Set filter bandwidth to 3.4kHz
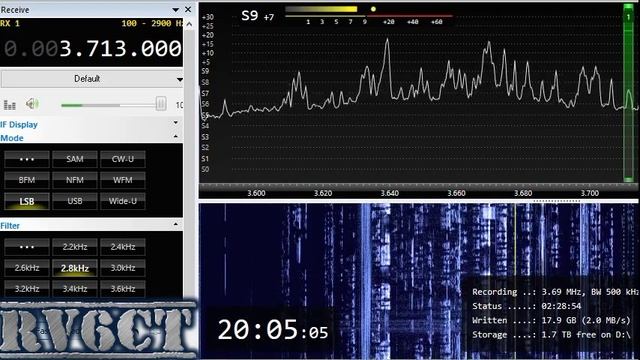 (x=75, y=289)
